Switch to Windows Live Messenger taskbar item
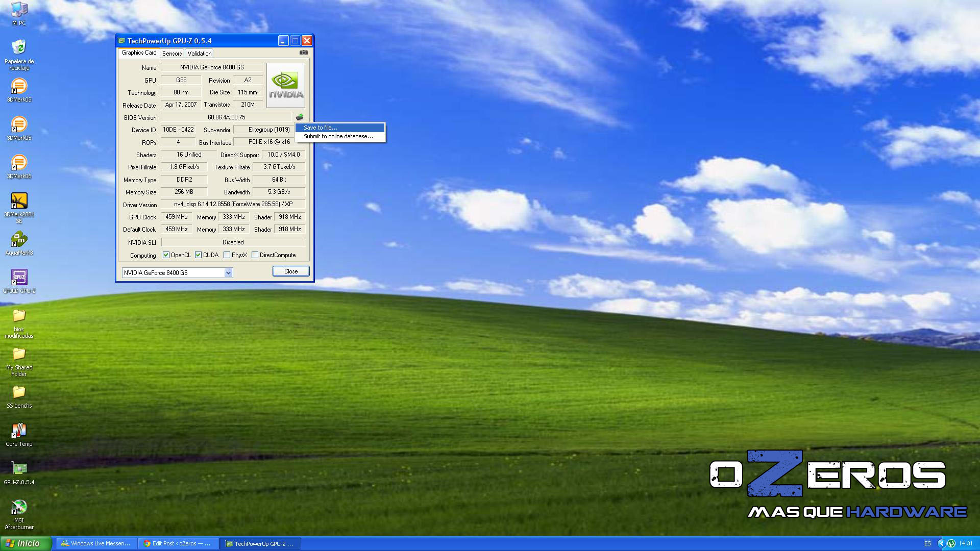 (96, 544)
